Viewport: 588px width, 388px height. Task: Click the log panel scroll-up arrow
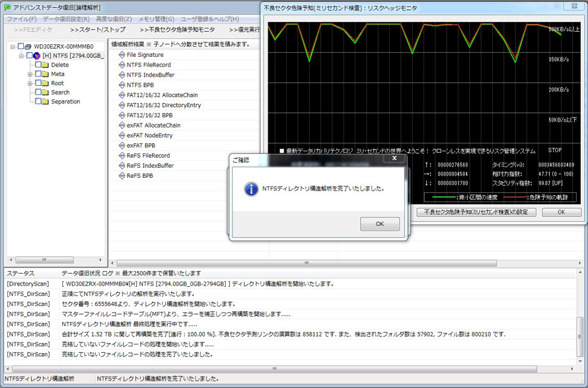[x=580, y=272]
